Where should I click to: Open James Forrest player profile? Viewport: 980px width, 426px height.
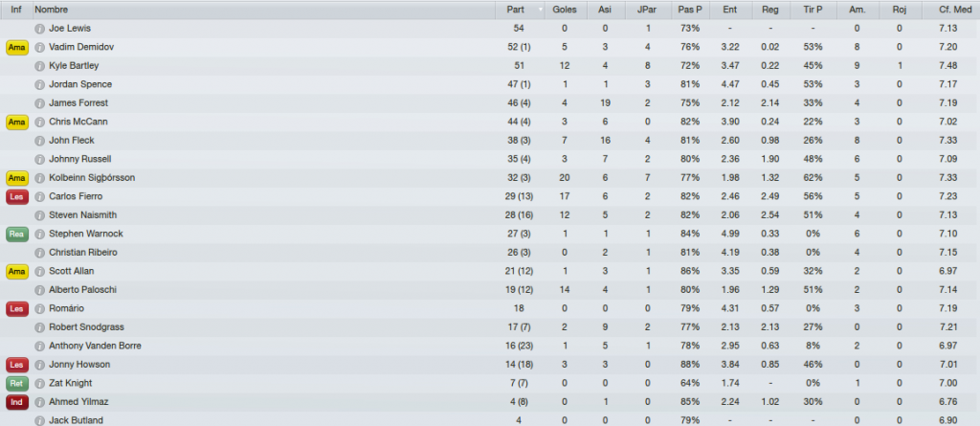click(78, 103)
